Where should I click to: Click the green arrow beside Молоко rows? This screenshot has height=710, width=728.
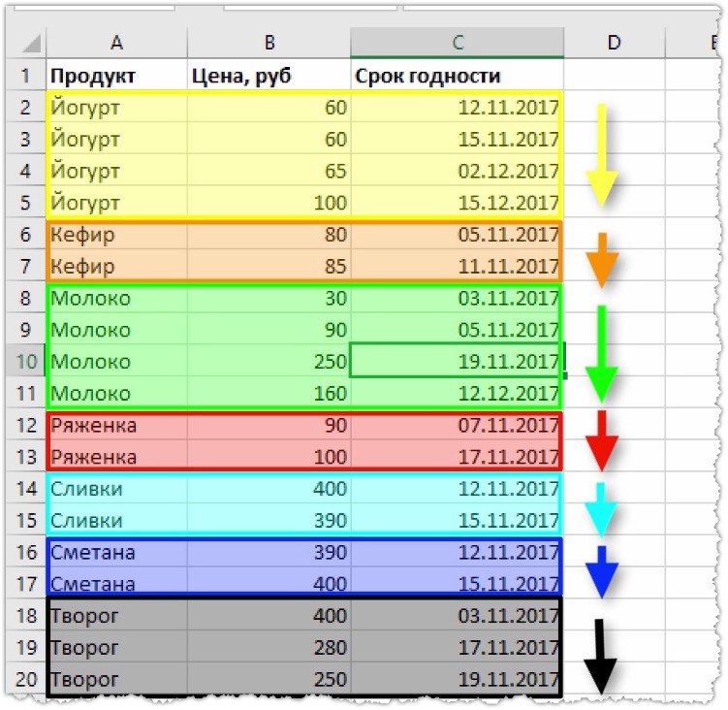(602, 354)
